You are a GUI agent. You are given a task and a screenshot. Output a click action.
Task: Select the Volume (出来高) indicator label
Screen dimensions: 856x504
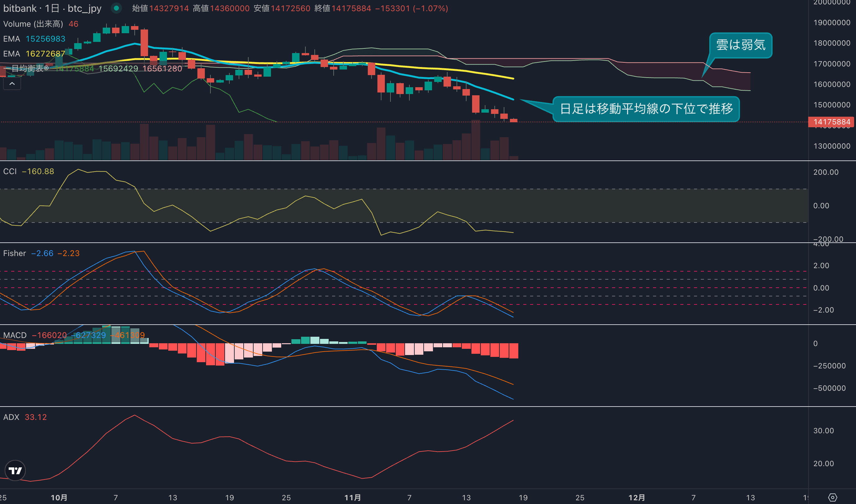(33, 24)
